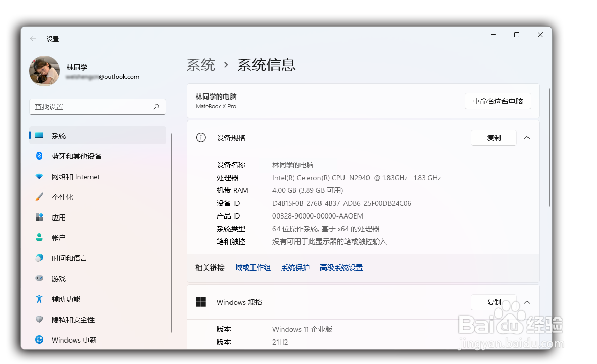Image resolution: width=597 pixels, height=364 pixels.
Task: Click the main content vertical scrollbar
Action: click(550, 147)
